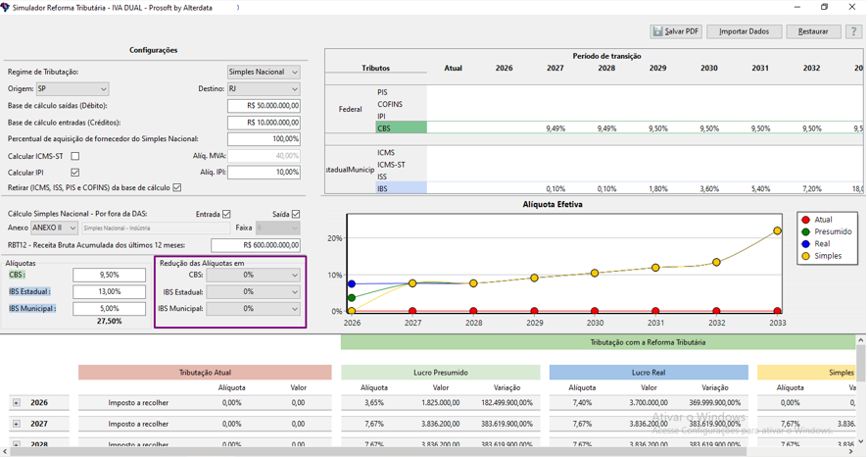Click the 2033 yellow data point on chart
The width and height of the screenshot is (868, 457).
[x=777, y=230]
